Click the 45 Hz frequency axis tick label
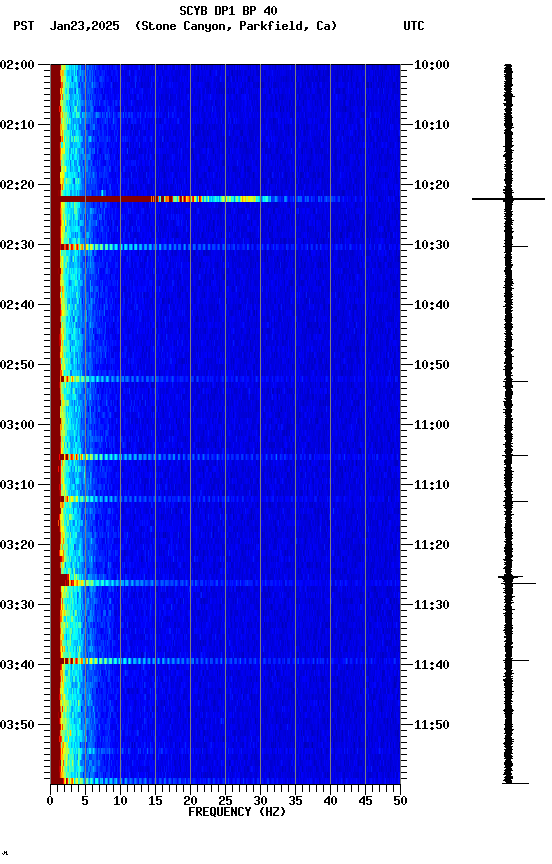The height and width of the screenshot is (864, 552). pos(365,801)
